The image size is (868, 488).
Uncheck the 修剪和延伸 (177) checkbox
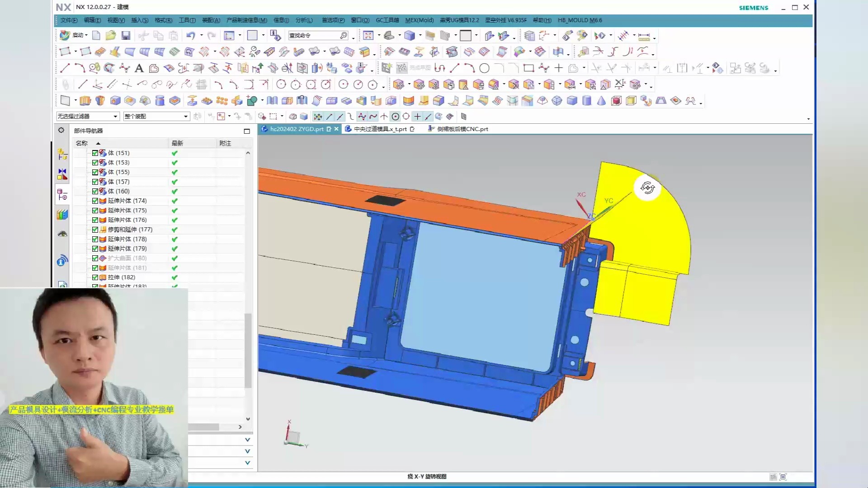coord(95,230)
